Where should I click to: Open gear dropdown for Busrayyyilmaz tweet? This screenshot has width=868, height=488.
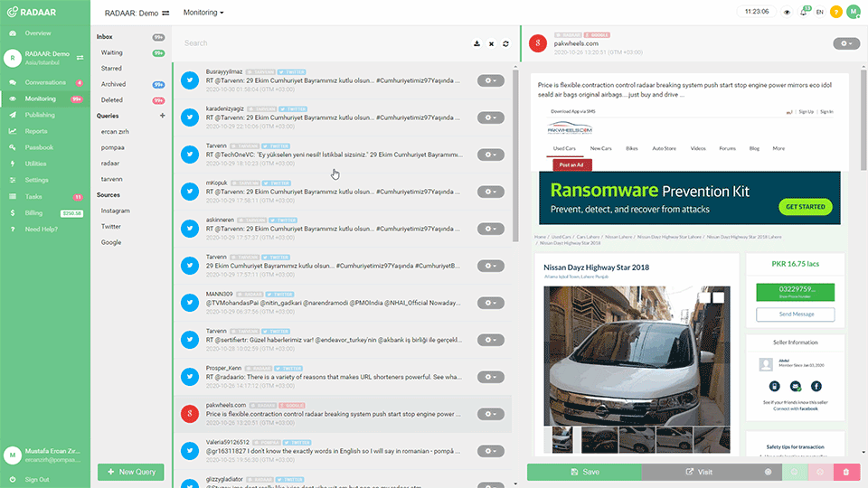click(x=490, y=80)
